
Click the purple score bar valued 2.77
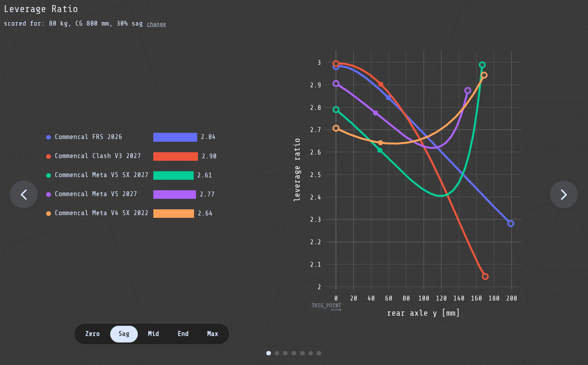175,194
